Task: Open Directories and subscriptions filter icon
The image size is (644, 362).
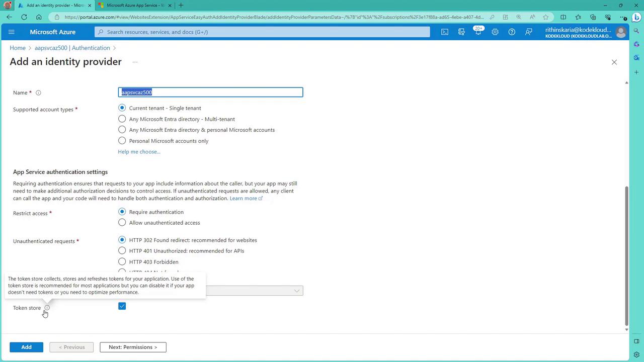Action: [461, 32]
